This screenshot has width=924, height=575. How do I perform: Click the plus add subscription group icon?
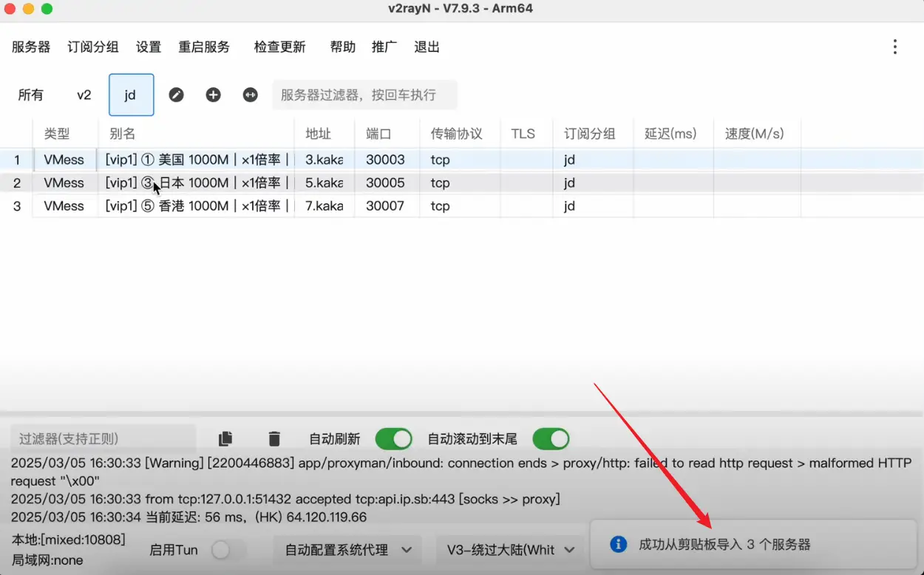click(213, 95)
